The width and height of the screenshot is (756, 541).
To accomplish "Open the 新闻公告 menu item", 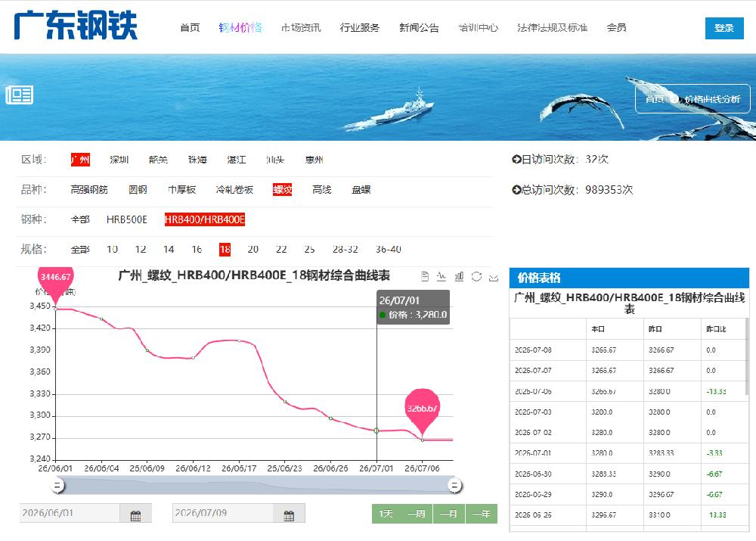I will pyautogui.click(x=419, y=27).
